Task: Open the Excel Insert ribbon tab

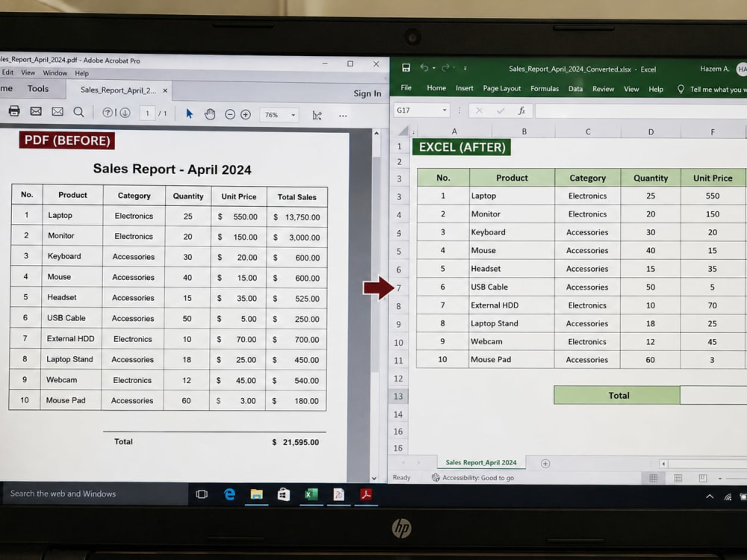Action: (x=465, y=88)
